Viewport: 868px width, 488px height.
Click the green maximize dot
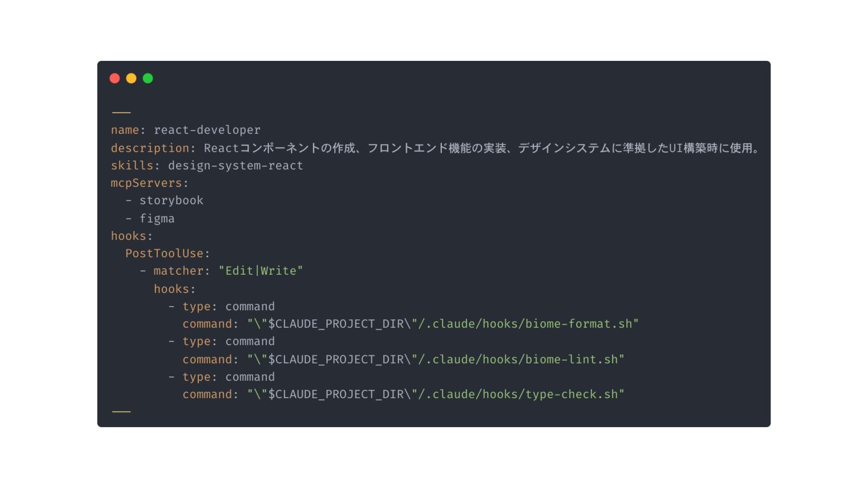click(148, 78)
